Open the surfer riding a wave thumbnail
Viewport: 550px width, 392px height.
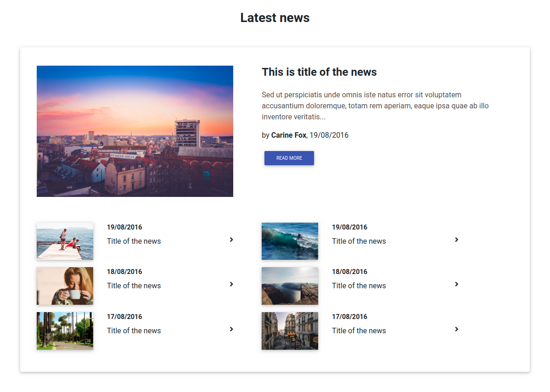click(x=290, y=241)
